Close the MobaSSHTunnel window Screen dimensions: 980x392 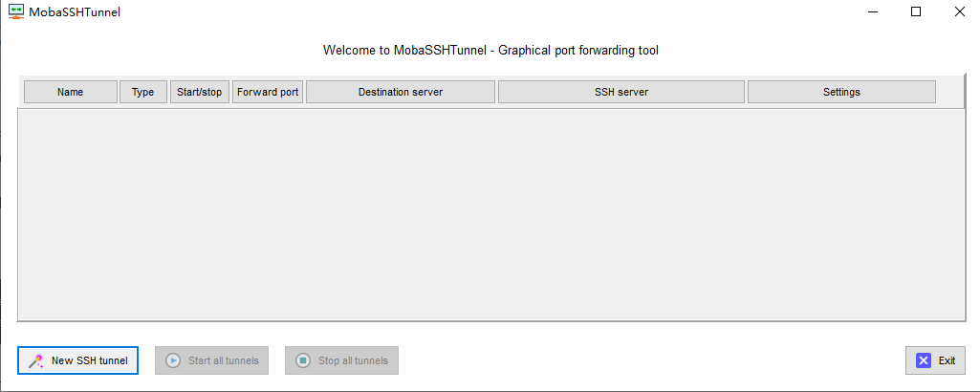(x=959, y=11)
